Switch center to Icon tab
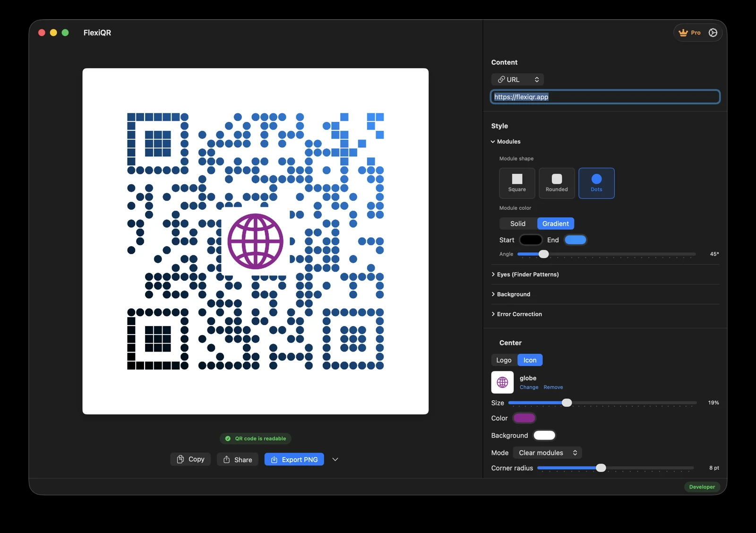This screenshot has height=533, width=756. (x=530, y=360)
